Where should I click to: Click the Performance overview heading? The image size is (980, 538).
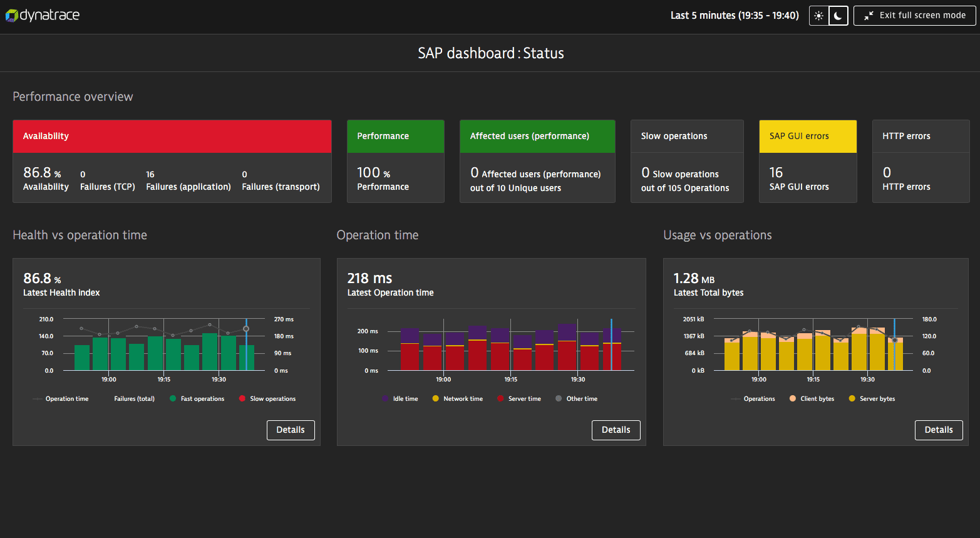(x=73, y=96)
